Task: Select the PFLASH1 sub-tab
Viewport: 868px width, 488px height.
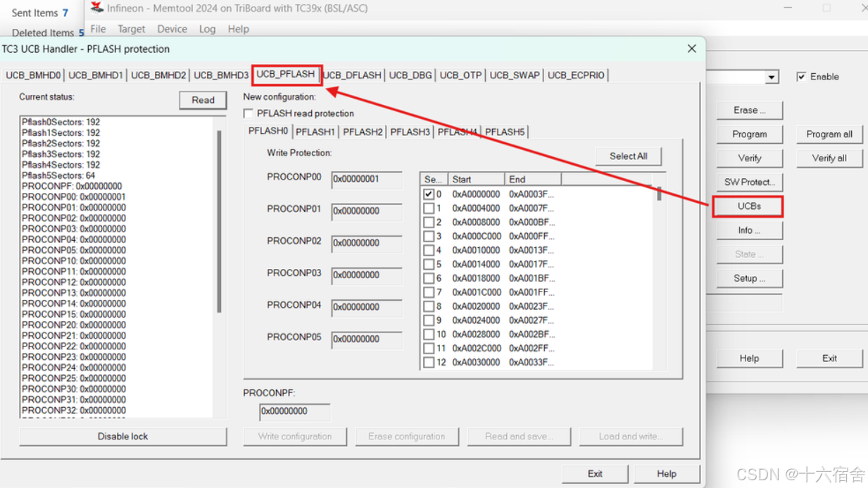Action: 315,132
